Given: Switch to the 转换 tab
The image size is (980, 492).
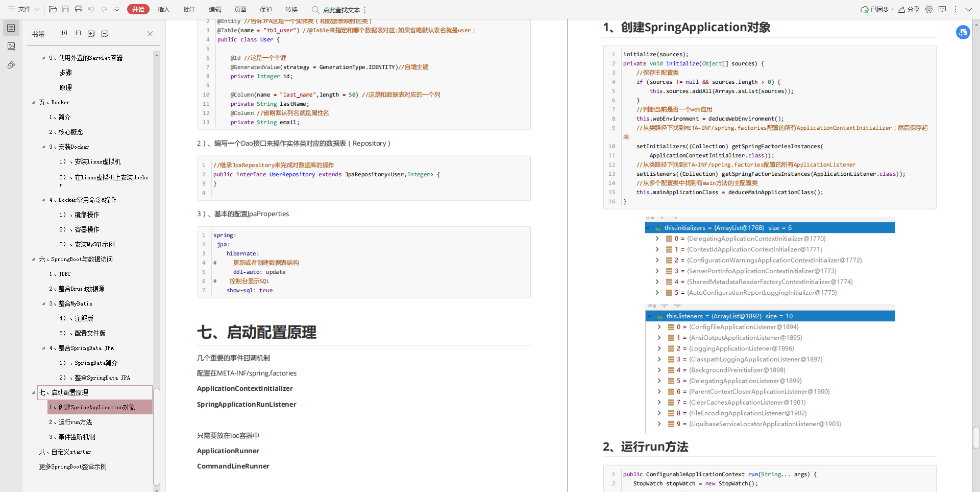Looking at the screenshot, I should 291,9.
